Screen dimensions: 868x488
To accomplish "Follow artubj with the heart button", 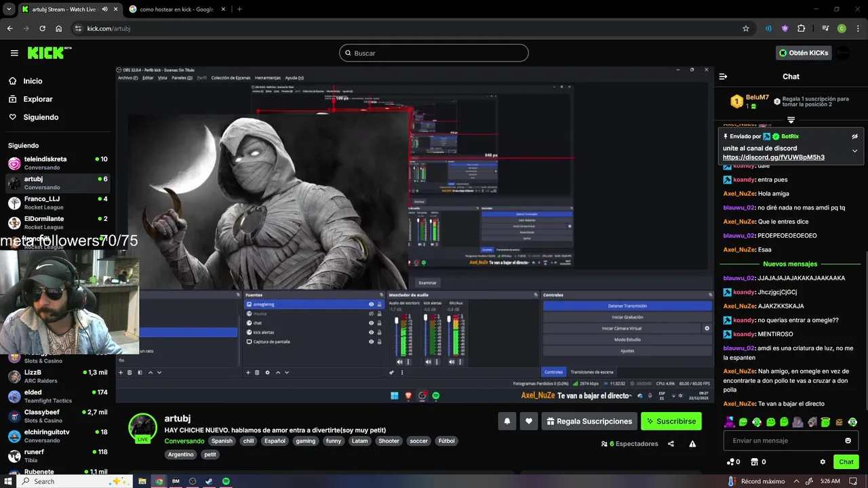I will pyautogui.click(x=529, y=421).
